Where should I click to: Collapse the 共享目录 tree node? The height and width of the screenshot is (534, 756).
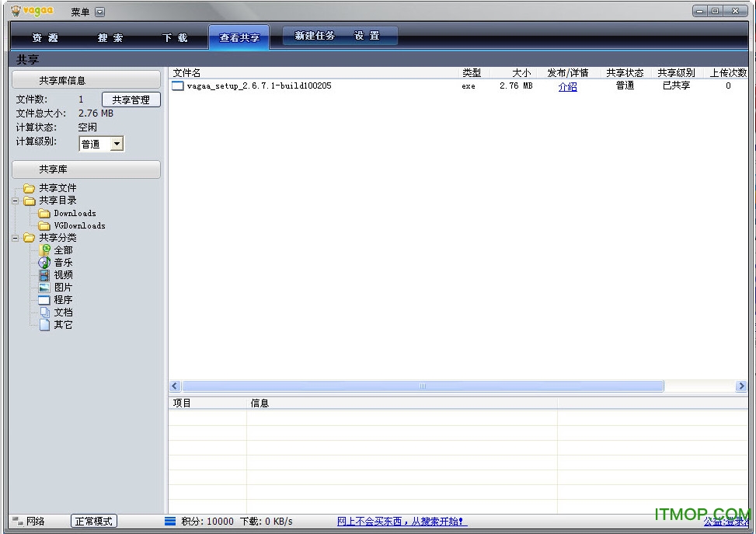16,201
